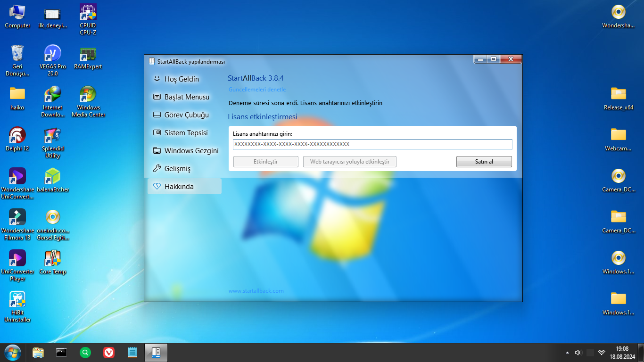Image resolution: width=644 pixels, height=362 pixels.
Task: Select the Windows.1... folder icon
Action: point(619,303)
